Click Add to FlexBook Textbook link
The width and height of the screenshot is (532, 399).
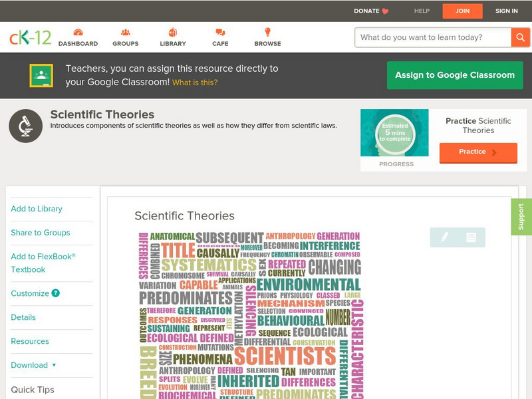[43, 263]
